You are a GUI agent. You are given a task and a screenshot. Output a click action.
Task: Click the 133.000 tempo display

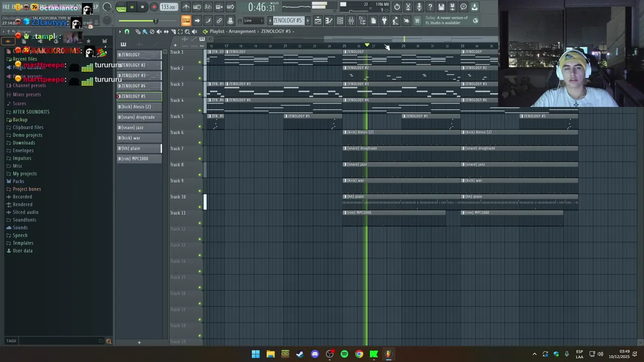(x=169, y=8)
